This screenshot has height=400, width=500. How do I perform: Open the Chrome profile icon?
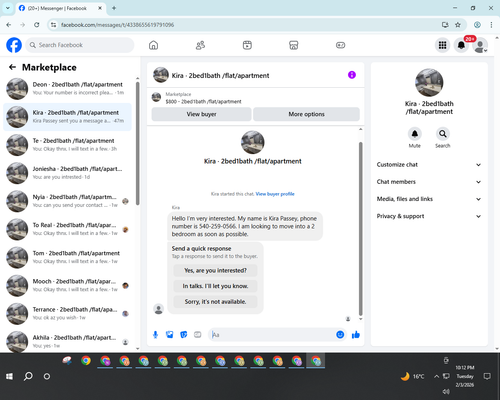pos(477,25)
